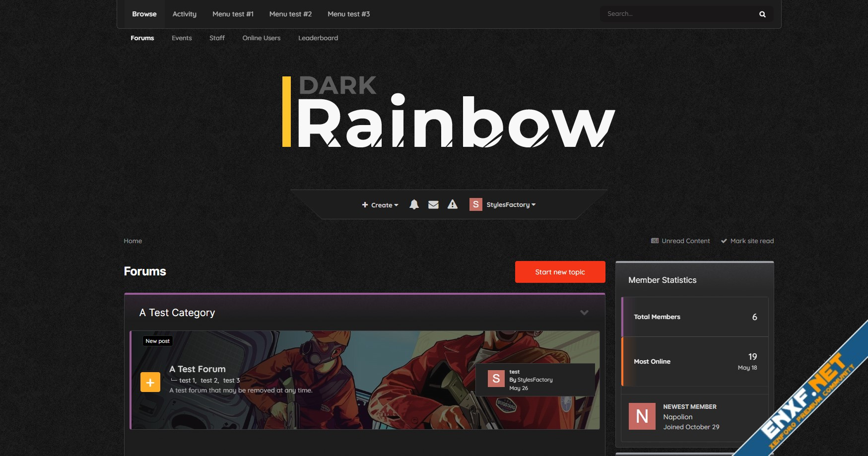Click the StylesFactory avatar in user bar

(x=475, y=204)
